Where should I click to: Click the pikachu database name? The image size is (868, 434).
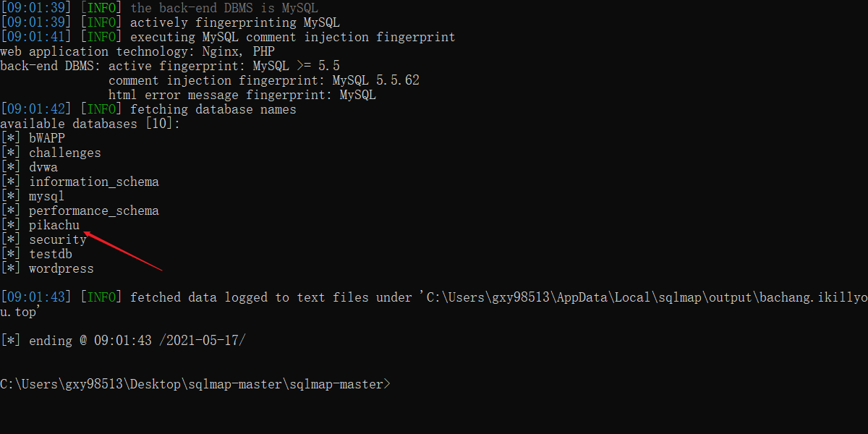pyautogui.click(x=54, y=225)
